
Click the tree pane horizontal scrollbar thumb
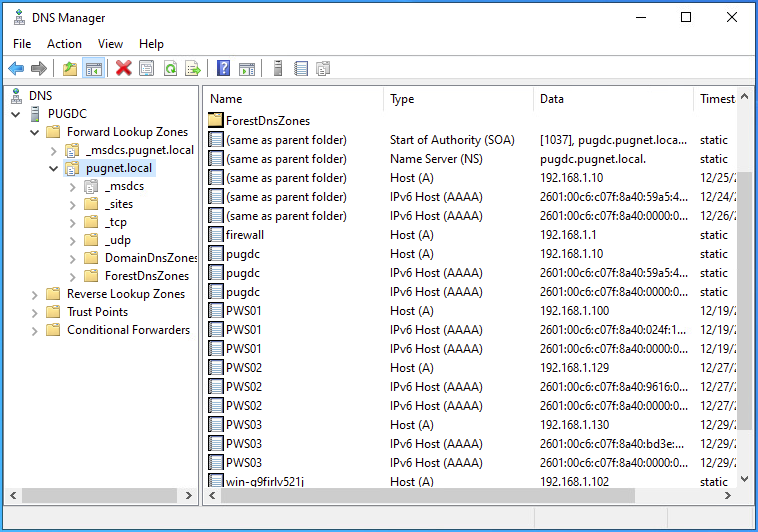[x=100, y=495]
